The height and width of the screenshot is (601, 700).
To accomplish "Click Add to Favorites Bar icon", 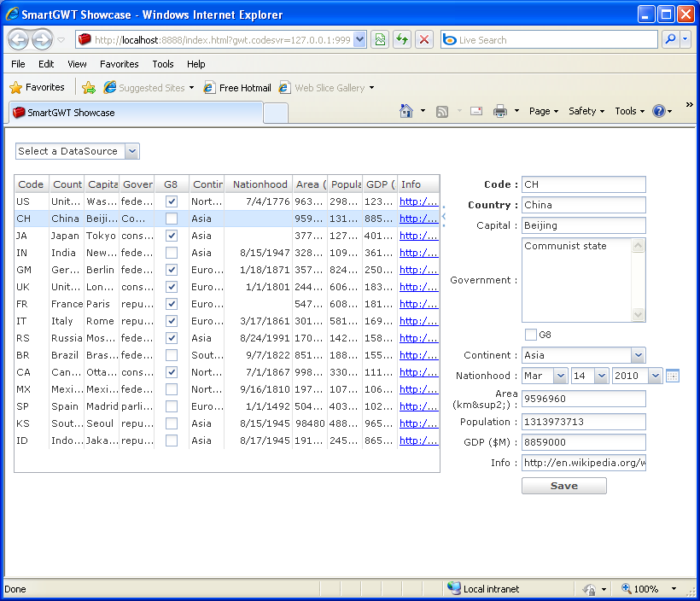I will tap(89, 88).
